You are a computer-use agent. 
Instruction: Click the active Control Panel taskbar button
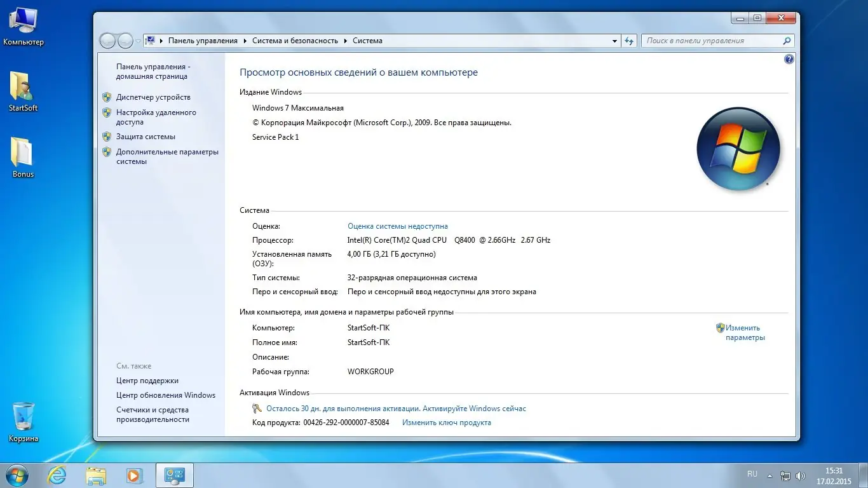pyautogui.click(x=174, y=475)
